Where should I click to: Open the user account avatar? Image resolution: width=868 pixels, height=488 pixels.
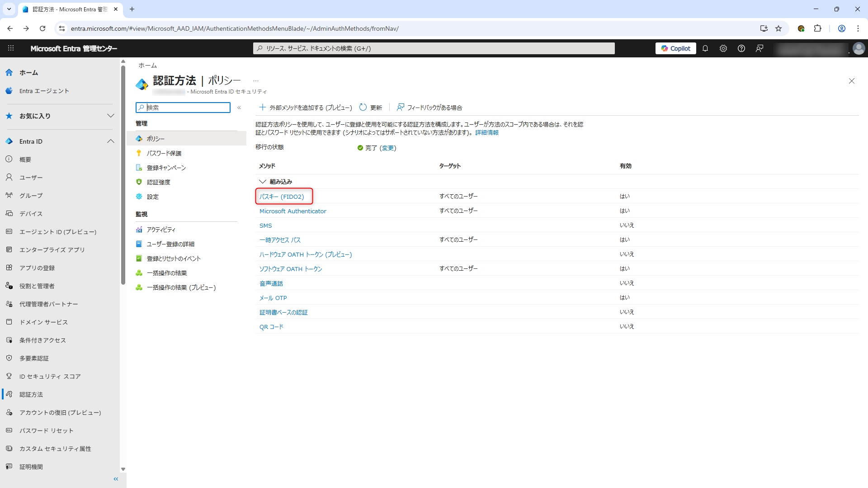[x=859, y=48]
